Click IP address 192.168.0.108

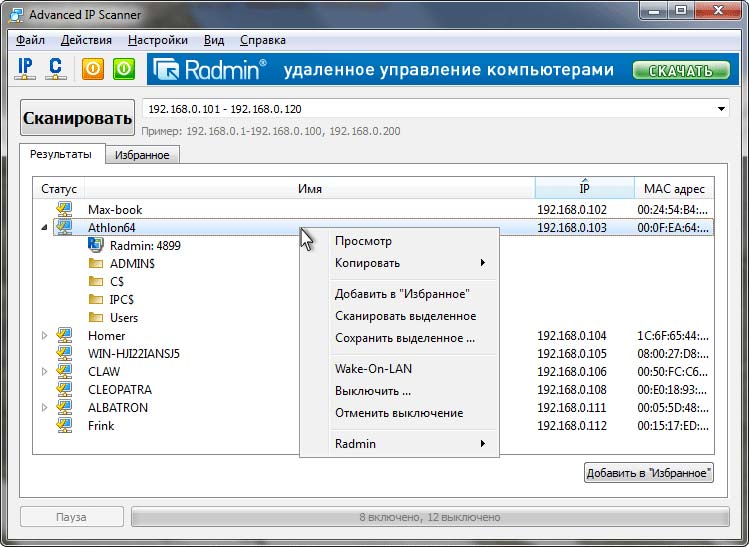pos(572,390)
